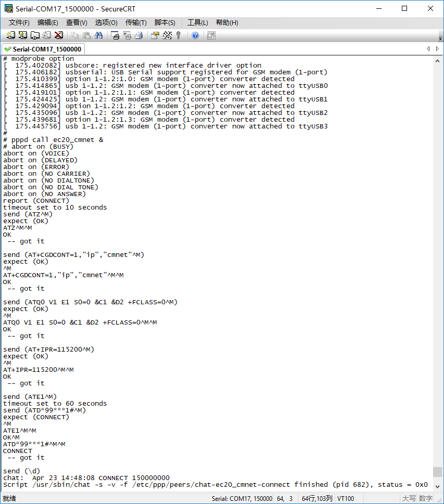Click the Public Key key icon
444x504 pixels.
179,35
